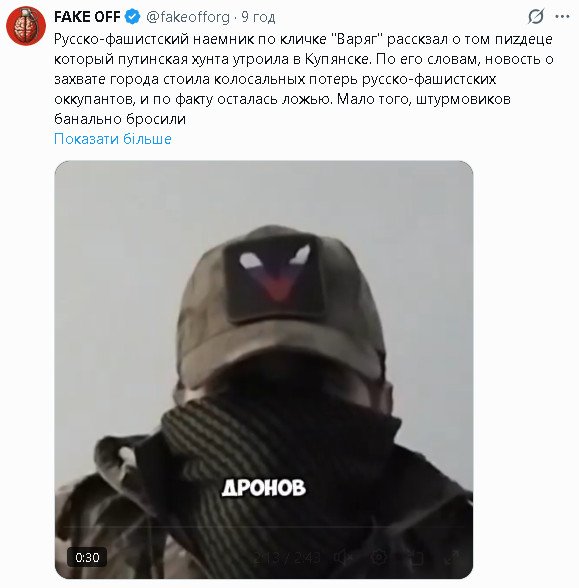
Task: Open the Grok explain-post icon
Action: click(536, 17)
